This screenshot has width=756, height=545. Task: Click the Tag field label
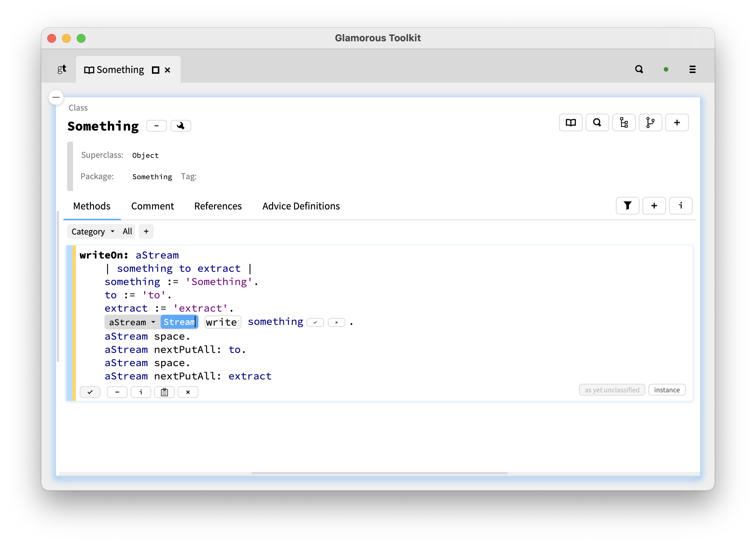pyautogui.click(x=189, y=177)
